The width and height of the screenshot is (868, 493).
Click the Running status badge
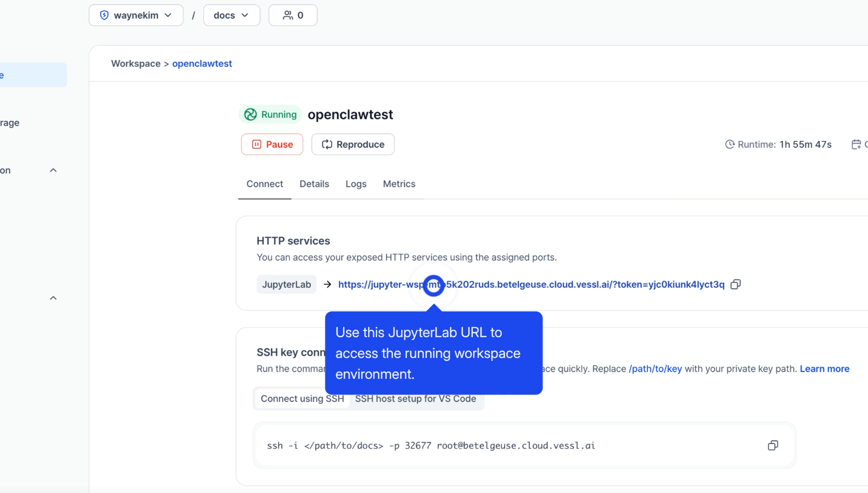click(270, 114)
